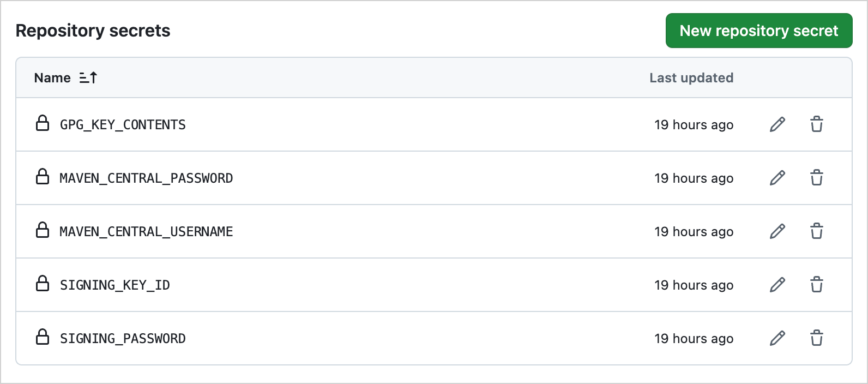The width and height of the screenshot is (868, 384).
Task: Click the New repository secret button
Action: click(758, 31)
